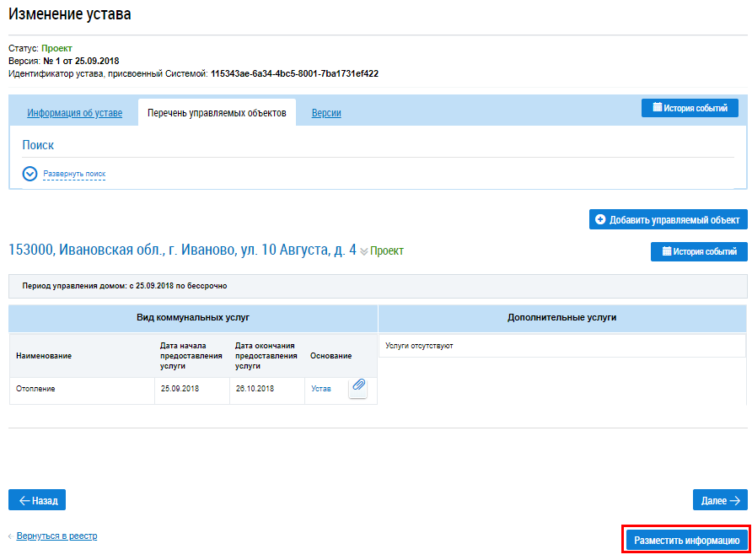
Task: Add a managed object with the plus button
Action: (668, 219)
